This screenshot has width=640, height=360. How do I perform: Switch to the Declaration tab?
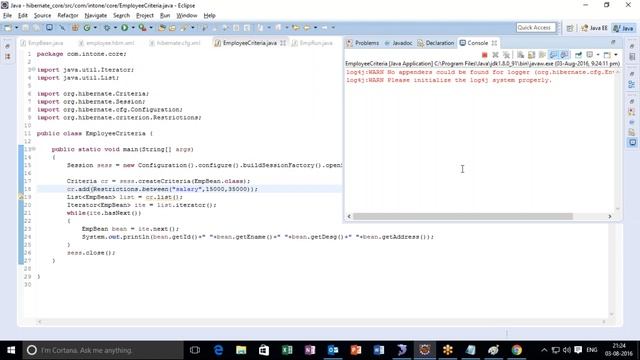[436, 43]
